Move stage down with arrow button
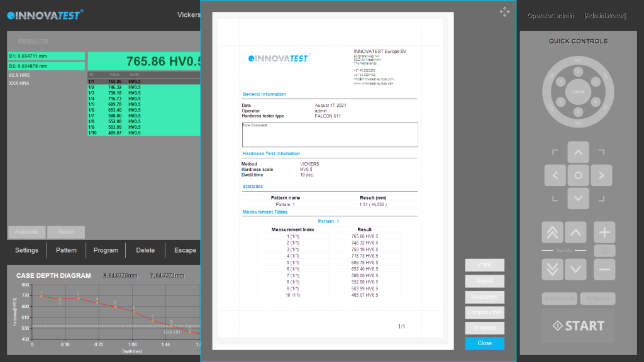The image size is (644, 362). (579, 198)
